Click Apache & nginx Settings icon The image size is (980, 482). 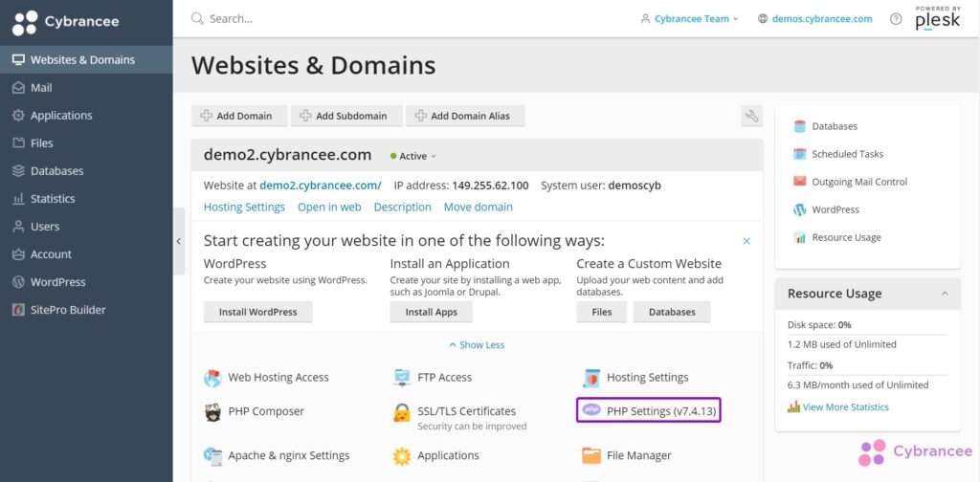(213, 456)
